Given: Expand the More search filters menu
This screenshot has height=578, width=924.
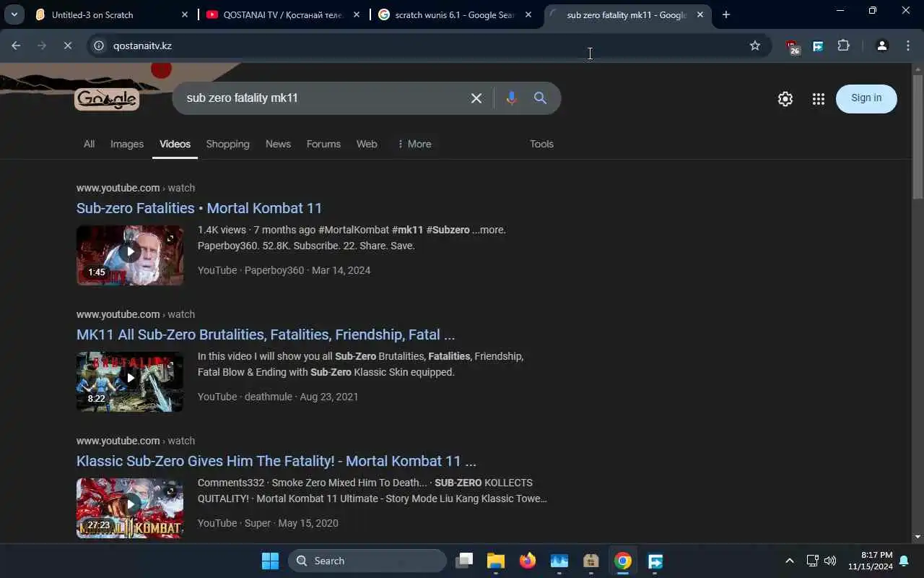Looking at the screenshot, I should point(414,144).
